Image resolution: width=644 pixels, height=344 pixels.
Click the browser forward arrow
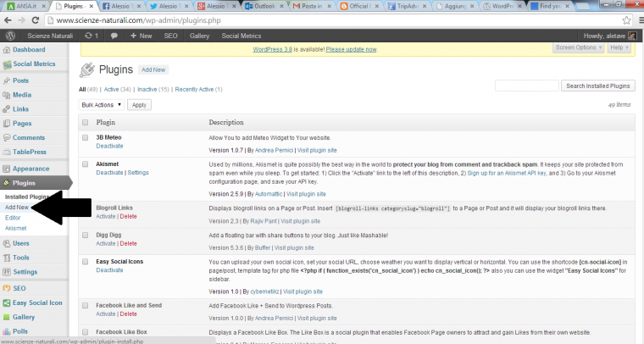tap(21, 20)
